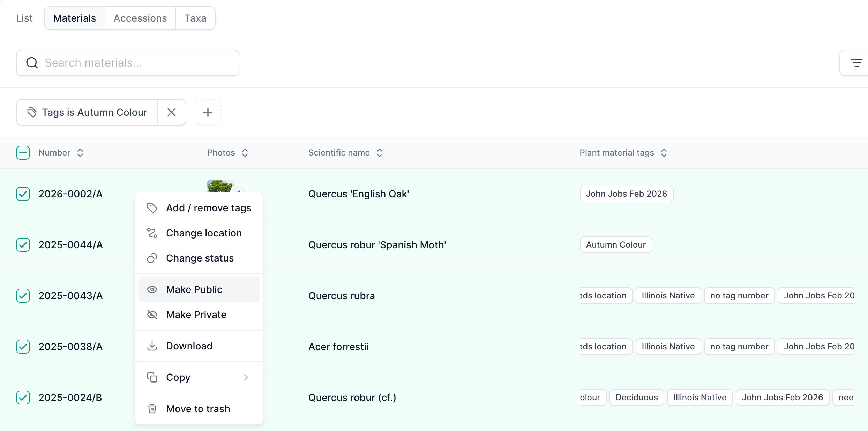Image resolution: width=868 pixels, height=431 pixels.
Task: Click the eye icon for Make Public
Action: (x=152, y=289)
